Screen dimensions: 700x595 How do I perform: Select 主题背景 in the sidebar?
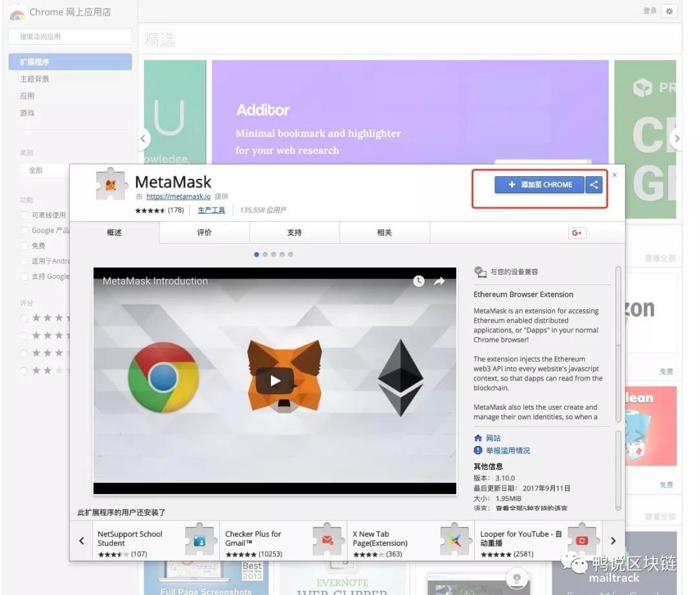point(34,79)
